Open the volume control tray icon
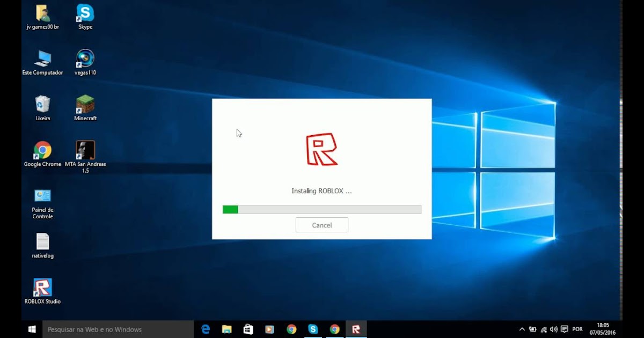Screen dimensions: 644x338 (554, 329)
